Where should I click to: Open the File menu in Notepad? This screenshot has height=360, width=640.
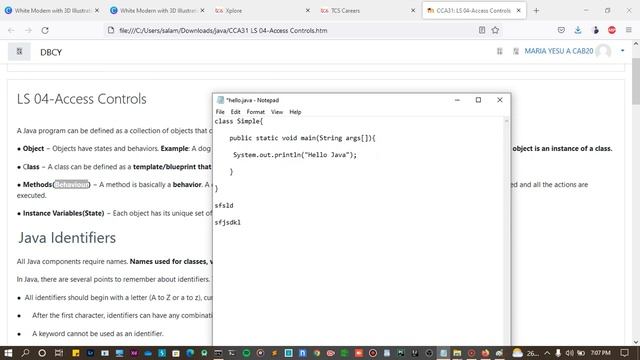coord(220,112)
